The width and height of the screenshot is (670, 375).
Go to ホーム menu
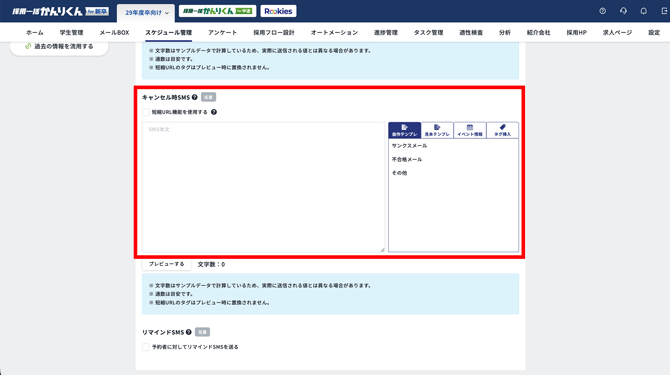point(35,32)
